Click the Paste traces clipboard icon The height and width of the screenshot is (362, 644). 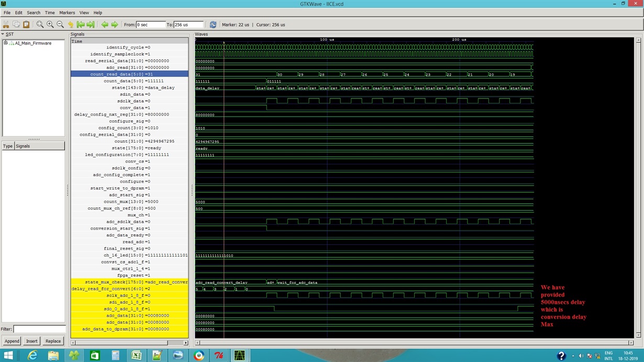[26, 25]
